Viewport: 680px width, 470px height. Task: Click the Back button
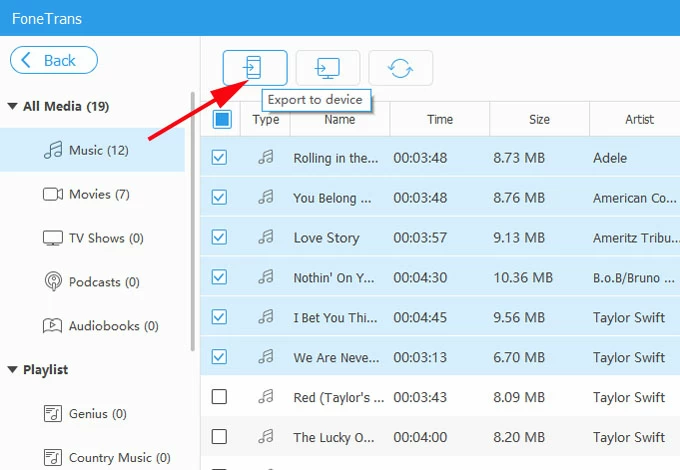coord(54,60)
